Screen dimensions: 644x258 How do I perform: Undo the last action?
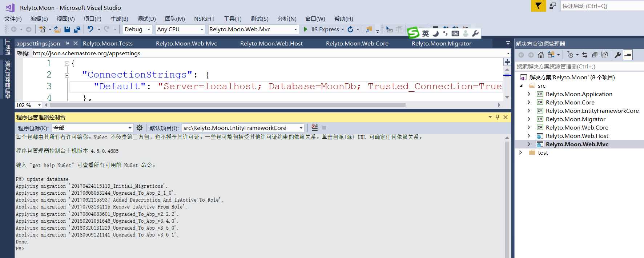[90, 29]
